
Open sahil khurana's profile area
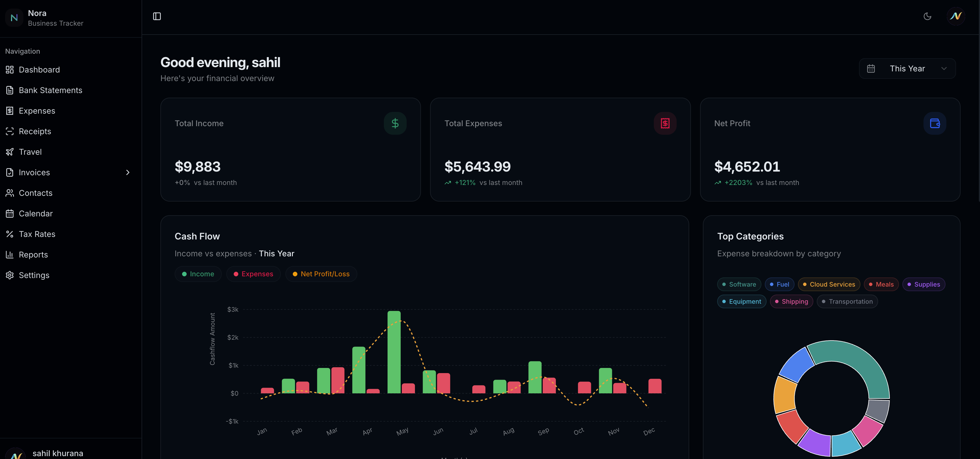coord(58,453)
